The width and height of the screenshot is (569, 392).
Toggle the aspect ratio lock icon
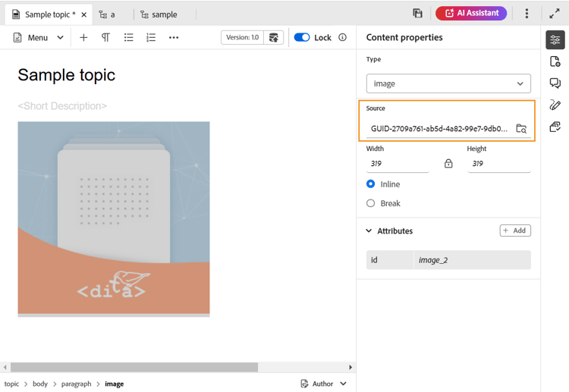pyautogui.click(x=448, y=164)
